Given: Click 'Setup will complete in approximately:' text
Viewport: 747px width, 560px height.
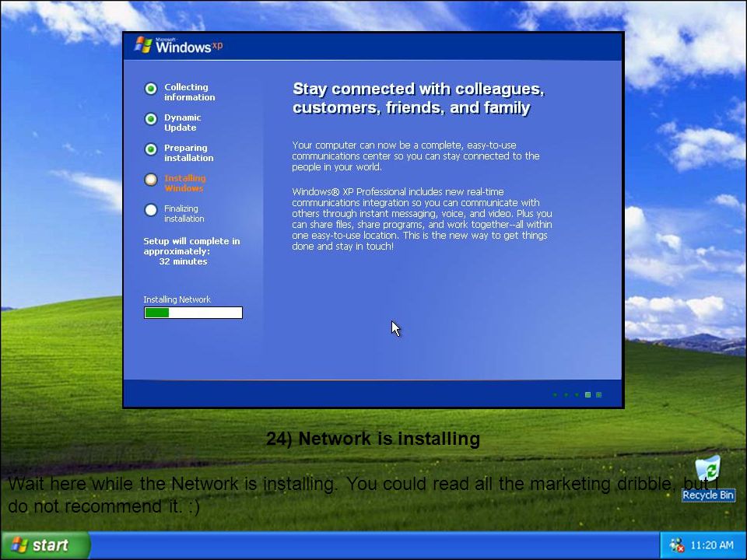Looking at the screenshot, I should pos(191,247).
